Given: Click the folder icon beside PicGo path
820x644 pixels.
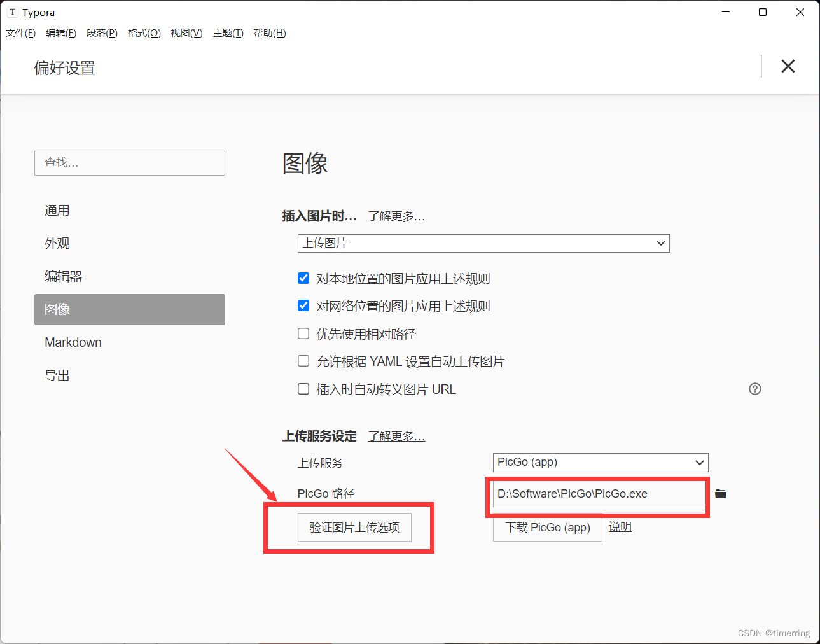Looking at the screenshot, I should 721,494.
